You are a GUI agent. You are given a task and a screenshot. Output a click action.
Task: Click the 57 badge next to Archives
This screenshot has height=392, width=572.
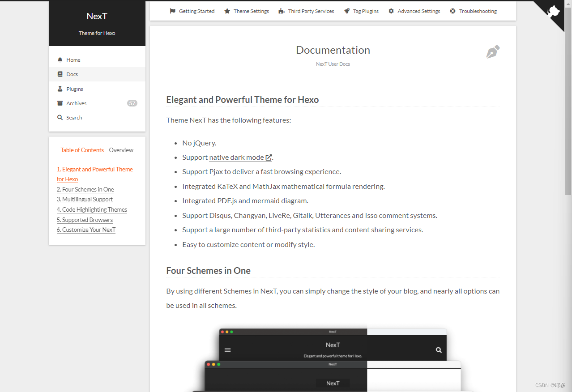point(132,103)
